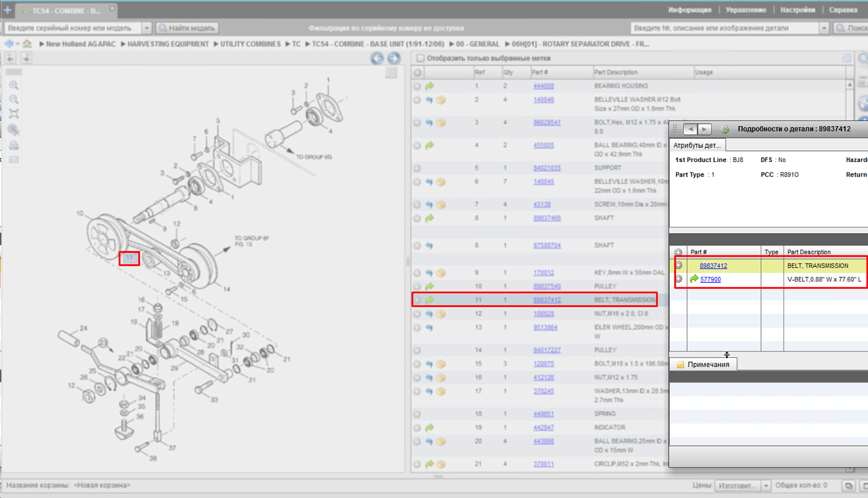Click the box icon for part 140045

pos(441,182)
